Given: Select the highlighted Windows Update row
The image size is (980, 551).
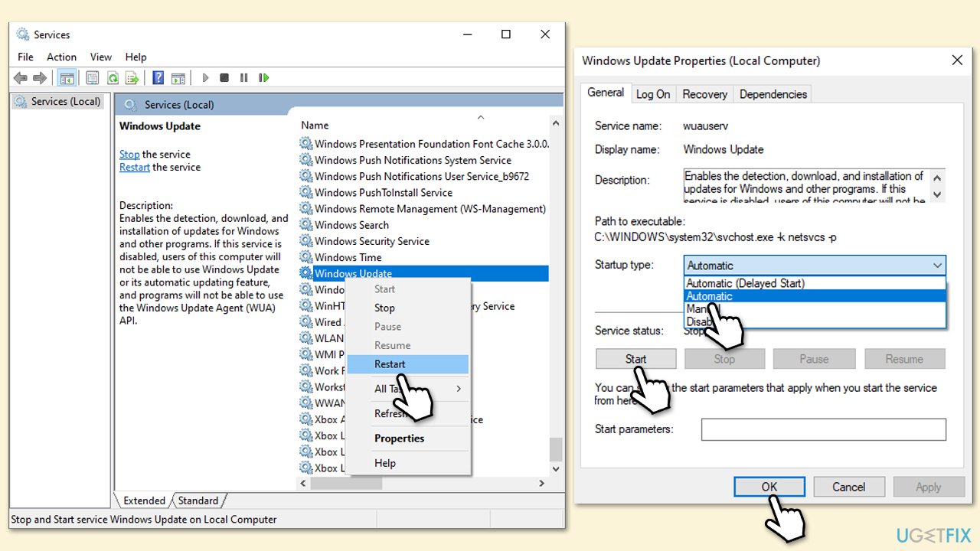Looking at the screenshot, I should point(423,273).
